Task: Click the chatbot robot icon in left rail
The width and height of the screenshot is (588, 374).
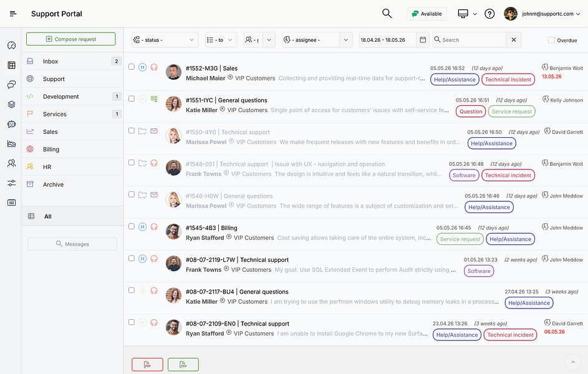Action: pos(12,124)
